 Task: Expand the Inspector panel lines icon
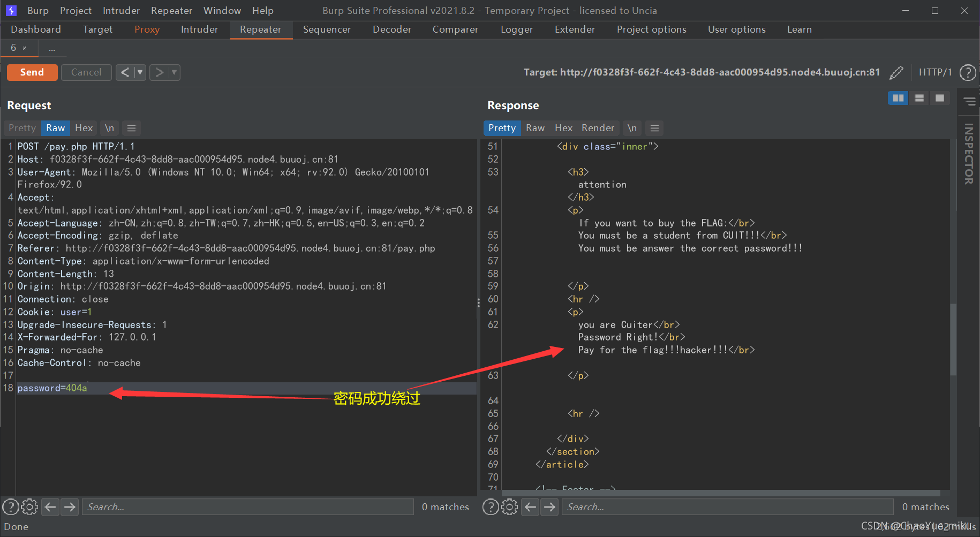pos(969,101)
